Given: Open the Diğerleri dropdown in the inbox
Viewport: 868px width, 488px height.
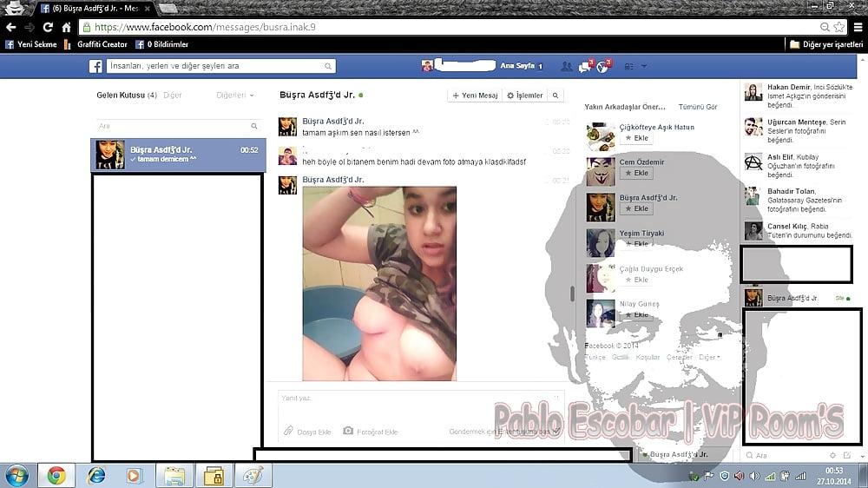Looking at the screenshot, I should [235, 96].
